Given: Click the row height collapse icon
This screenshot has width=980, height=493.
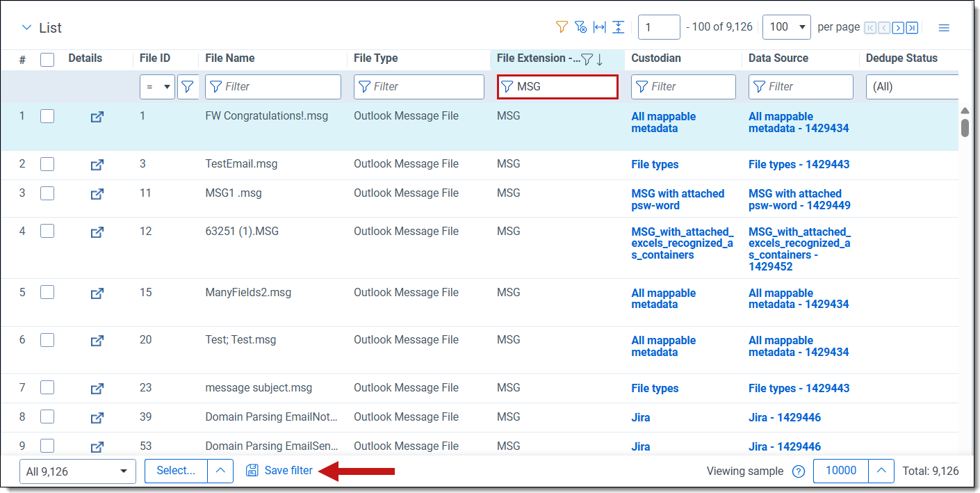Looking at the screenshot, I should coord(619,27).
